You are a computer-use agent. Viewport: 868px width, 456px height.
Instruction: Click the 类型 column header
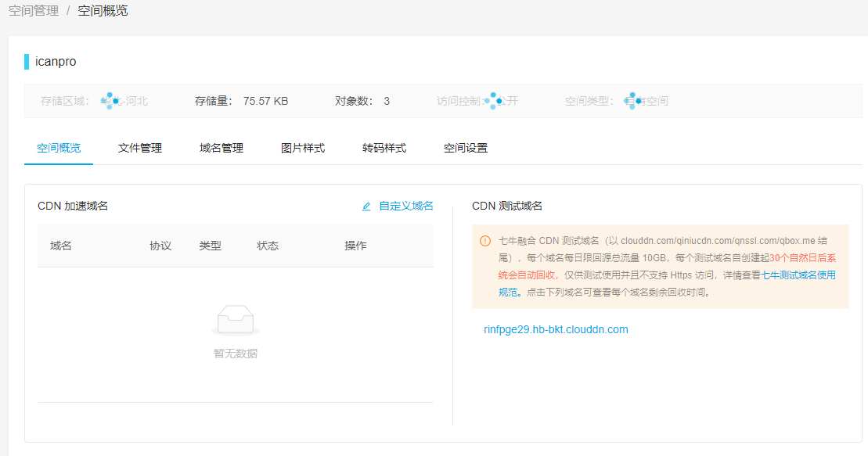click(x=211, y=246)
